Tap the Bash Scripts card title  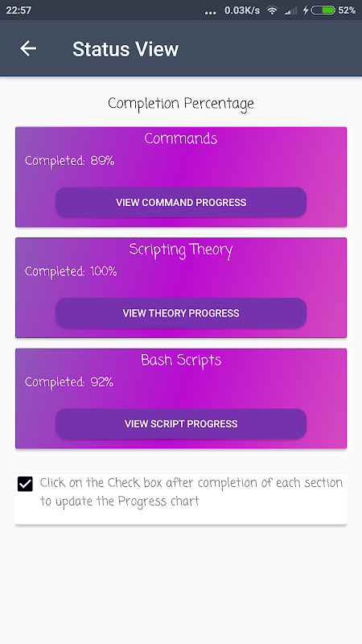(x=181, y=361)
